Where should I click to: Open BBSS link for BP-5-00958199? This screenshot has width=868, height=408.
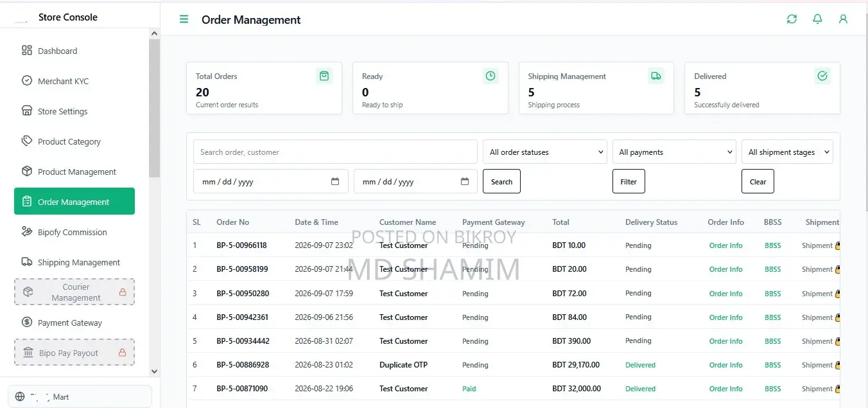773,269
